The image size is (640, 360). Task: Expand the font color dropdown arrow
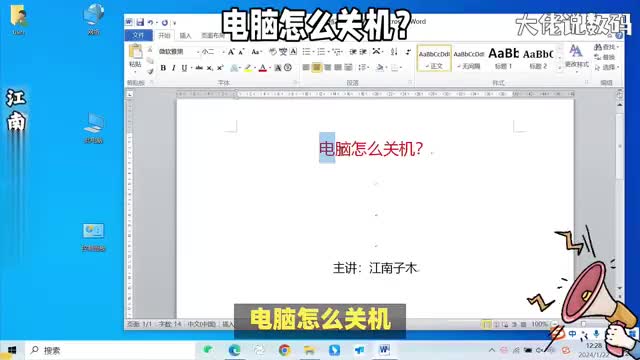click(x=270, y=68)
